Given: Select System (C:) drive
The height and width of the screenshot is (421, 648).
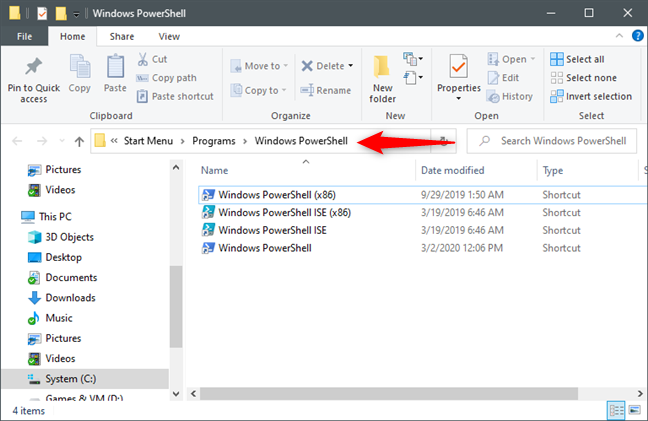Looking at the screenshot, I should [x=85, y=378].
